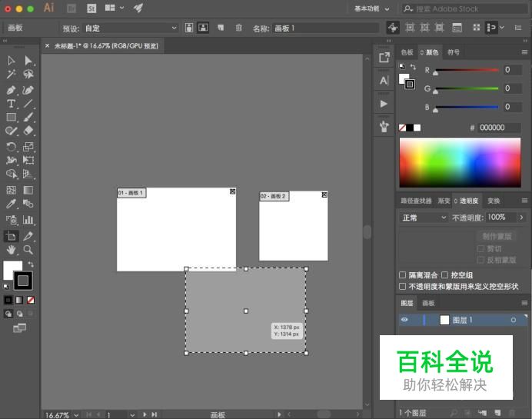The image size is (532, 419).
Task: Select the Free Transform tool
Action: (28, 160)
